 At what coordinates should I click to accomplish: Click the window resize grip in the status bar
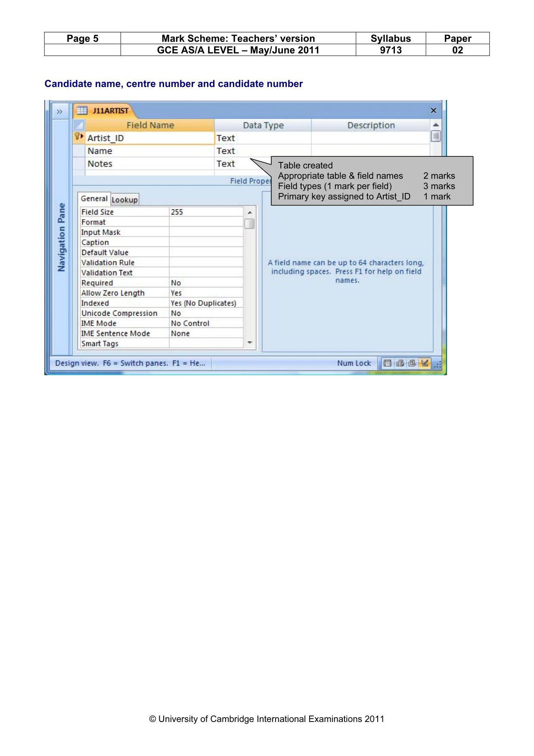(x=438, y=364)
